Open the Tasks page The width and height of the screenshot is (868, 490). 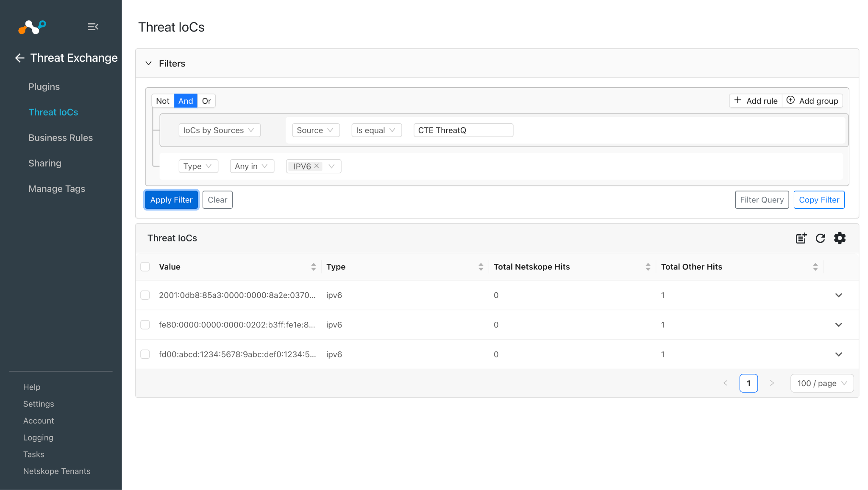coord(34,454)
